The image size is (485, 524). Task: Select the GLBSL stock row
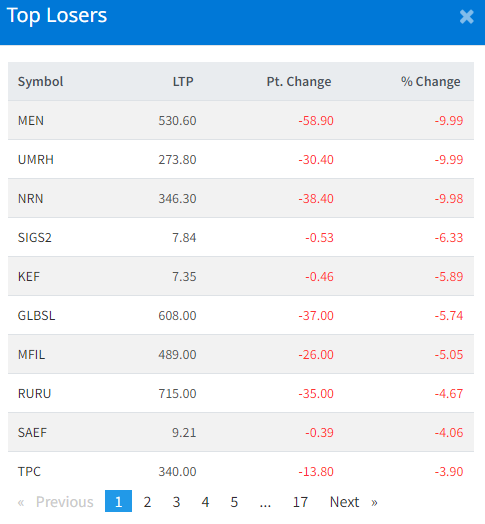pos(241,315)
